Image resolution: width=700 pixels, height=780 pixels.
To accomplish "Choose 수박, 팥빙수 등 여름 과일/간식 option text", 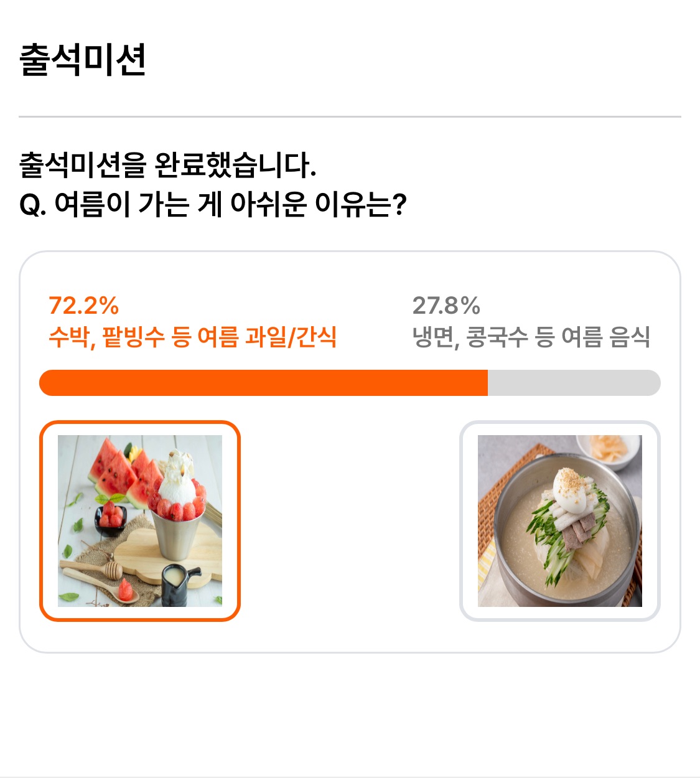I will (192, 337).
